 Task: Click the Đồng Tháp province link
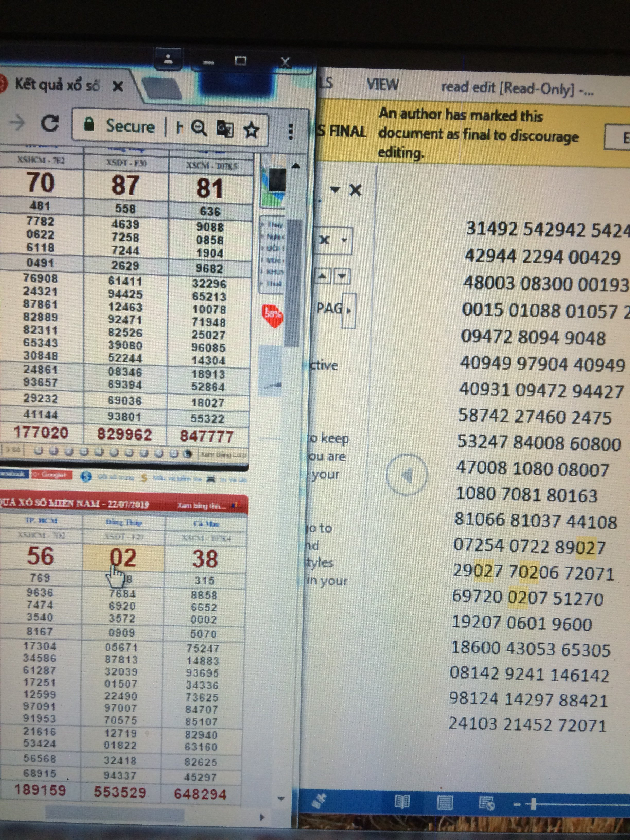124,522
